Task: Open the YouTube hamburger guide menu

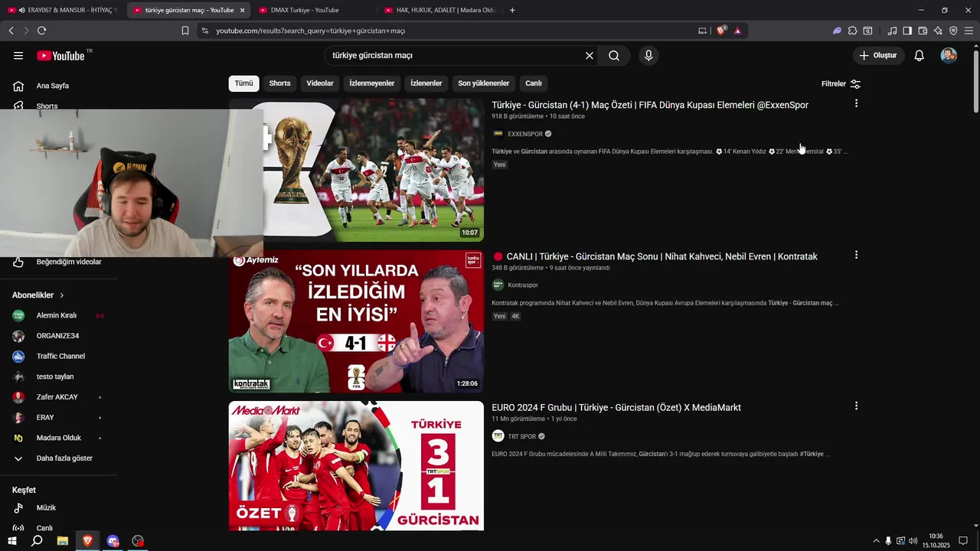Action: click(18, 55)
